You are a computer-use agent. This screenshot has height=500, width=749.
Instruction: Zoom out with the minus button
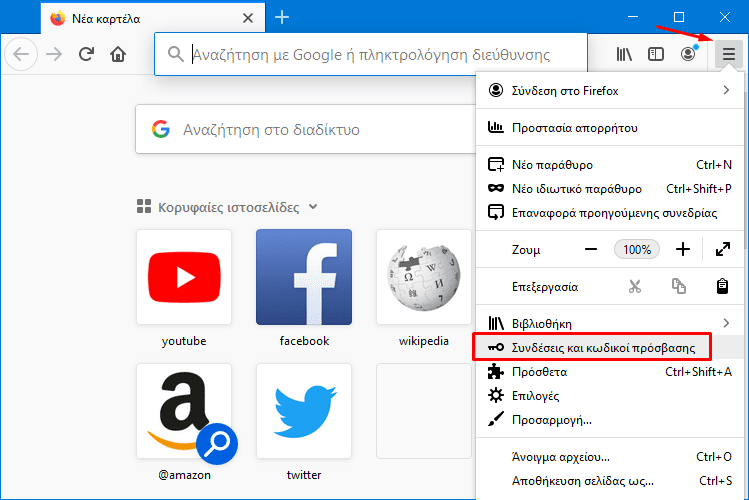click(x=591, y=249)
